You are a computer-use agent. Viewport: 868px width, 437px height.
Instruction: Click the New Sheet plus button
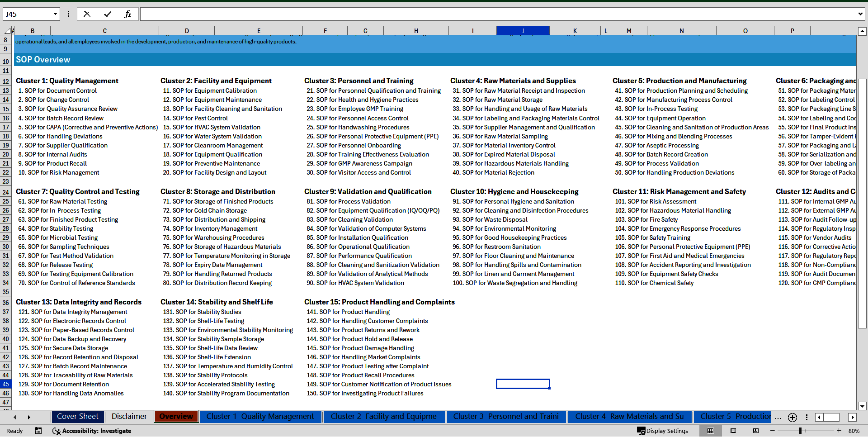(x=792, y=418)
